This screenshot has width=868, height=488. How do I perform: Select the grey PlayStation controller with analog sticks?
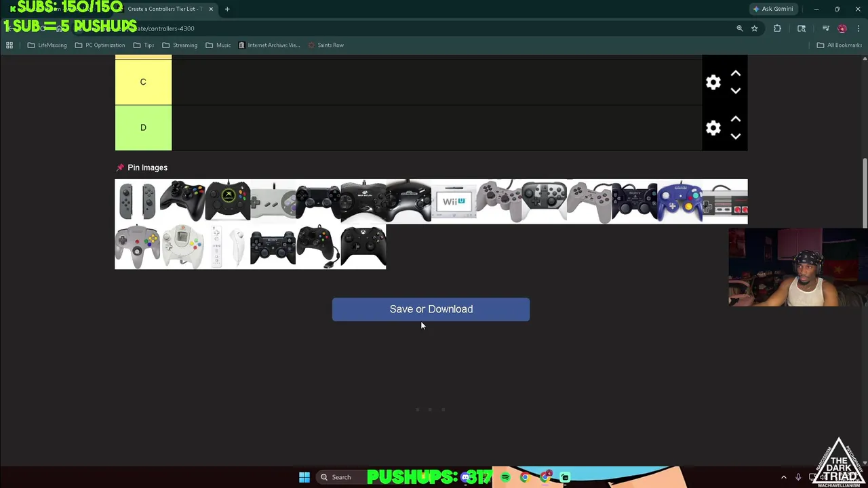pos(499,201)
